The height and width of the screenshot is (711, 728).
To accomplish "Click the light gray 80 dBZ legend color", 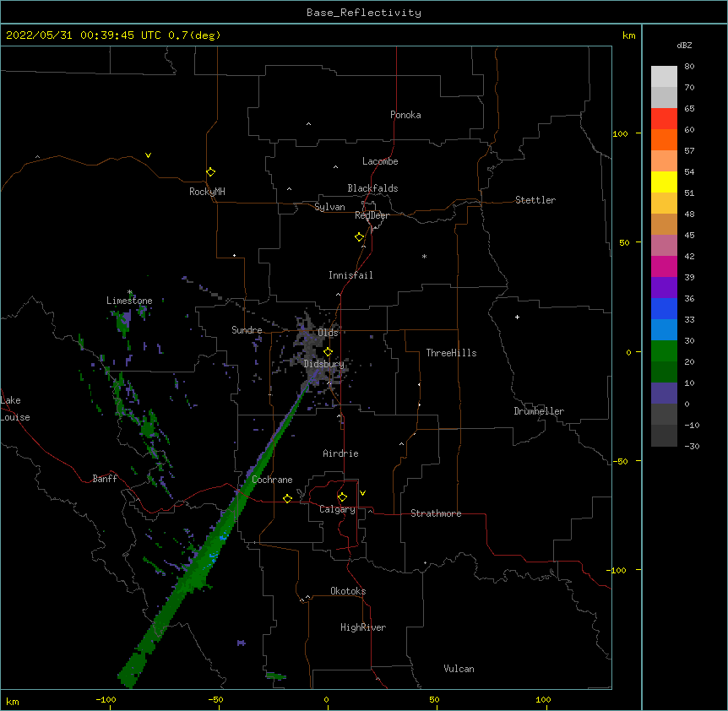I will (664, 77).
